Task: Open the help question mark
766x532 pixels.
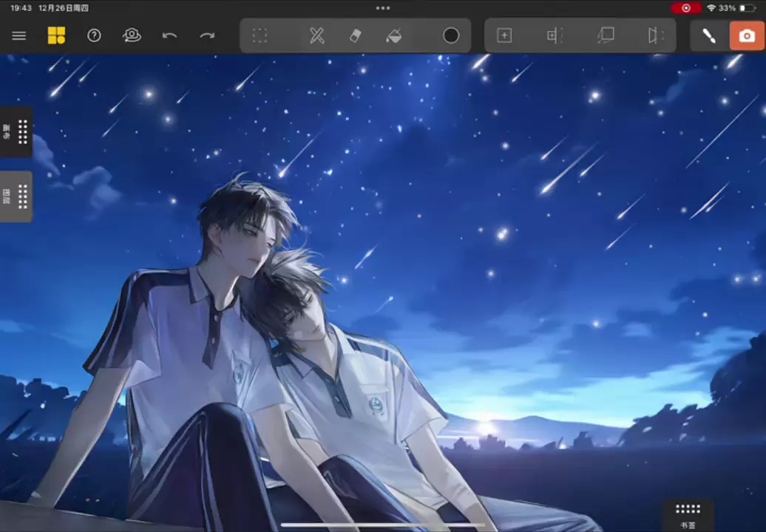Action: click(x=94, y=35)
